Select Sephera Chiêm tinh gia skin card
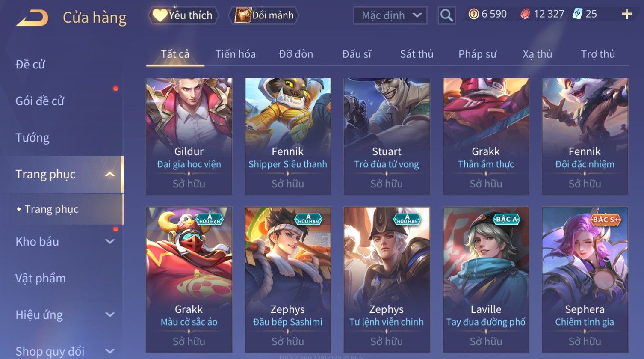The height and width of the screenshot is (359, 644). [x=585, y=280]
